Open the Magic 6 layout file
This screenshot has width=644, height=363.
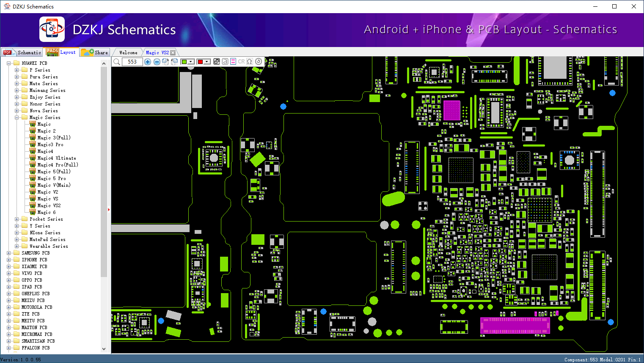[47, 212]
